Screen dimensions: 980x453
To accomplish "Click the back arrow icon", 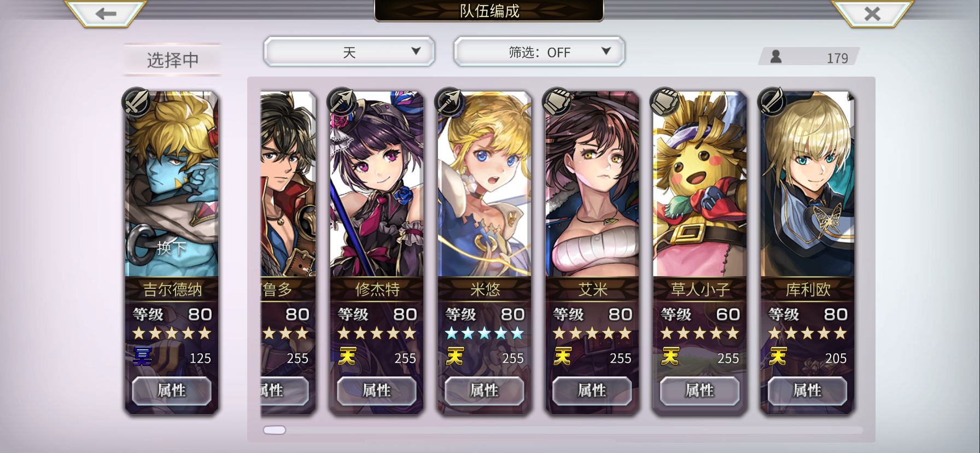I will (x=106, y=14).
